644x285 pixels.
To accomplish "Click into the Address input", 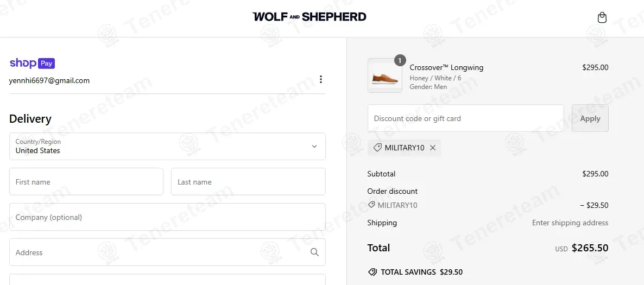I will 157,252.
